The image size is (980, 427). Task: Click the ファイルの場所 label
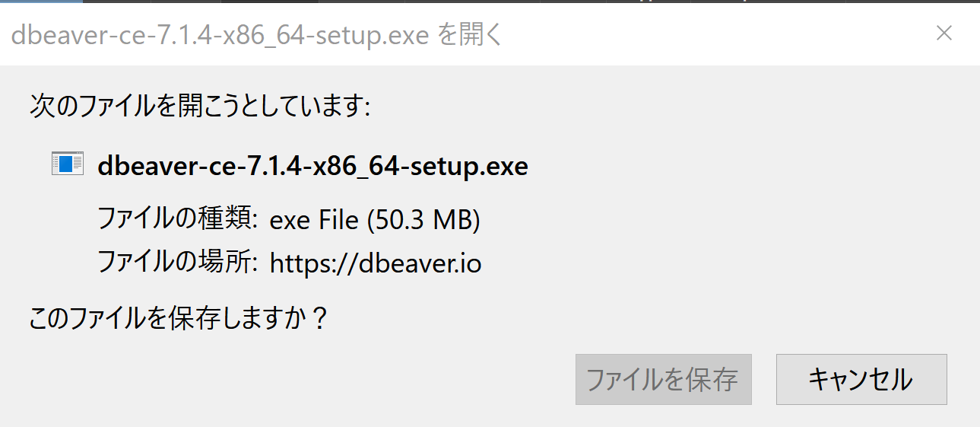[x=179, y=263]
